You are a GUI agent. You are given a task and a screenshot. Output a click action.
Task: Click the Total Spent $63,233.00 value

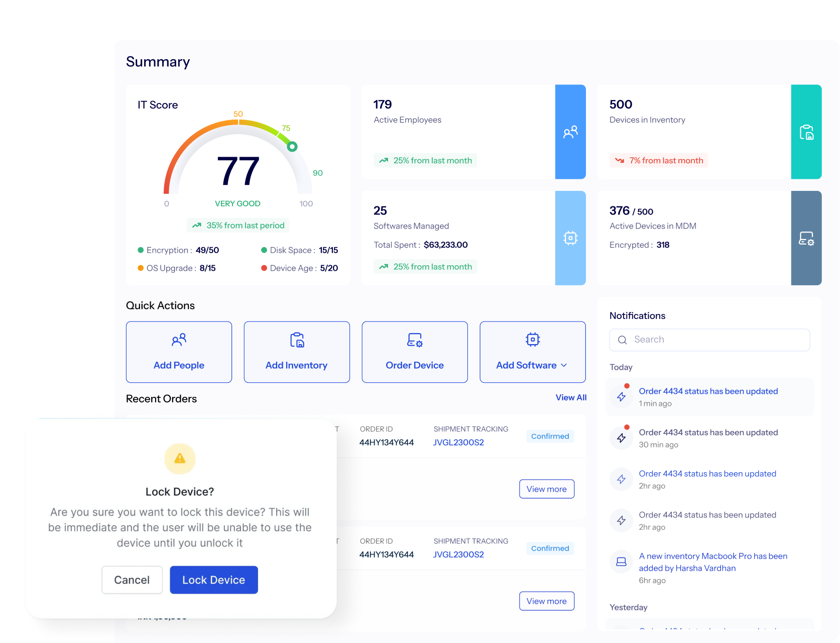coord(446,245)
